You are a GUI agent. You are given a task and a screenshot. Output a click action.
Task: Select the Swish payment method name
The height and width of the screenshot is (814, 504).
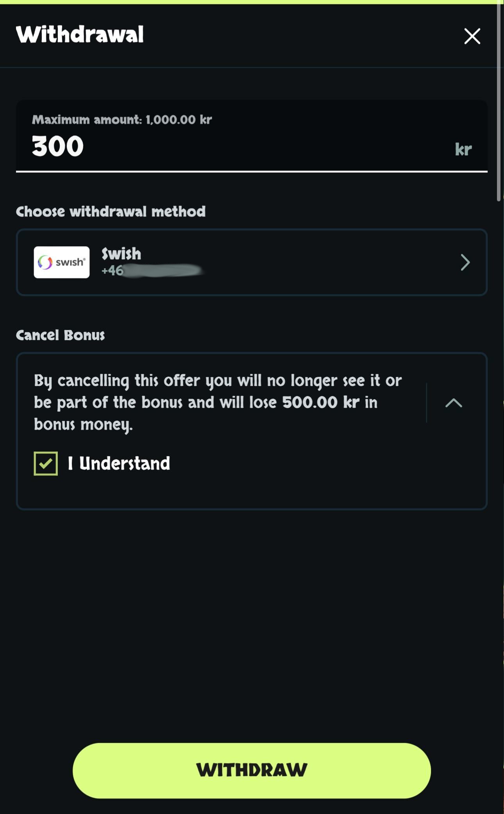click(x=121, y=254)
